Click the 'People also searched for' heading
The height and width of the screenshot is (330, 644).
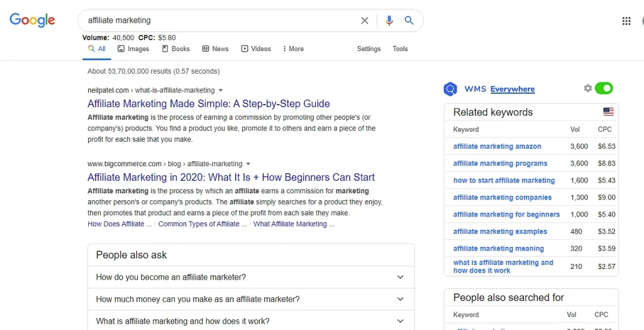[508, 297]
